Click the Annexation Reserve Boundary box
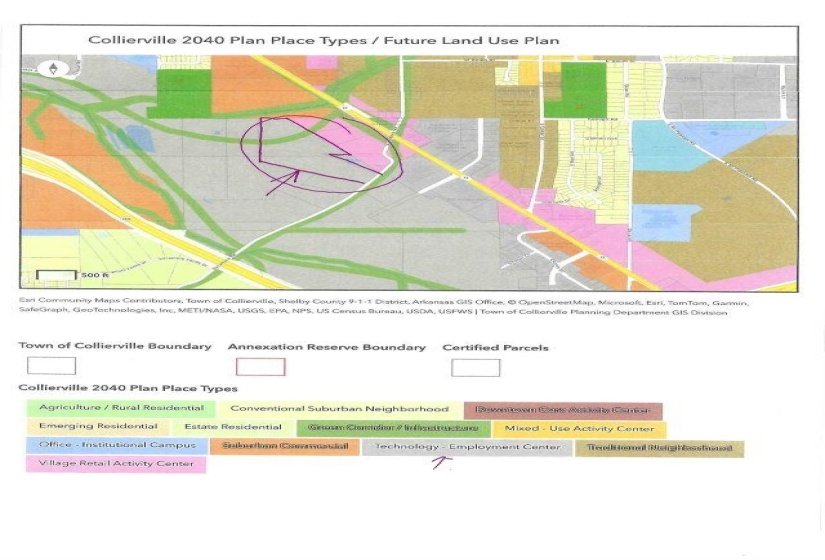 [260, 366]
